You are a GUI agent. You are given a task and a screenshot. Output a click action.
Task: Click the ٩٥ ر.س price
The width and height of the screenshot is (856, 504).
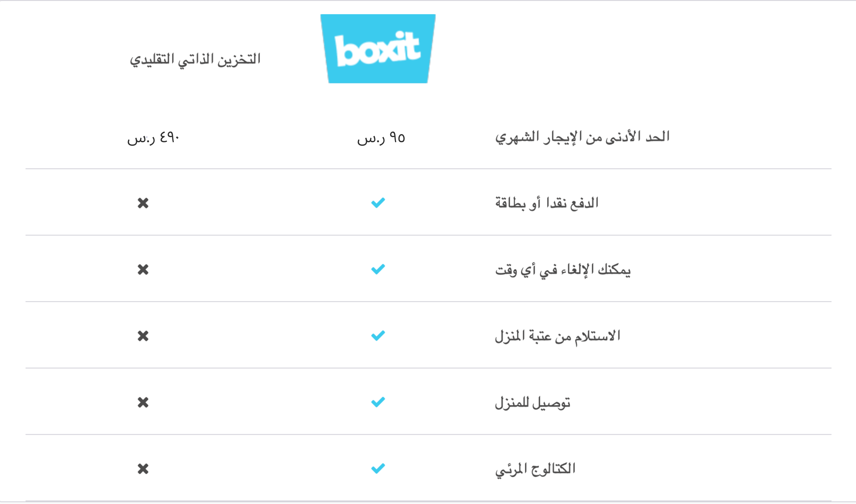click(381, 139)
